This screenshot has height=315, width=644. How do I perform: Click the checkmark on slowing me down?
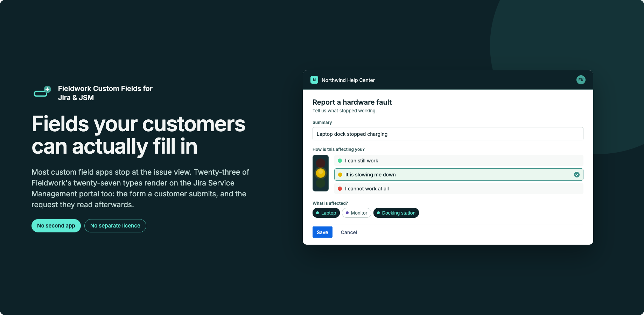tap(577, 175)
